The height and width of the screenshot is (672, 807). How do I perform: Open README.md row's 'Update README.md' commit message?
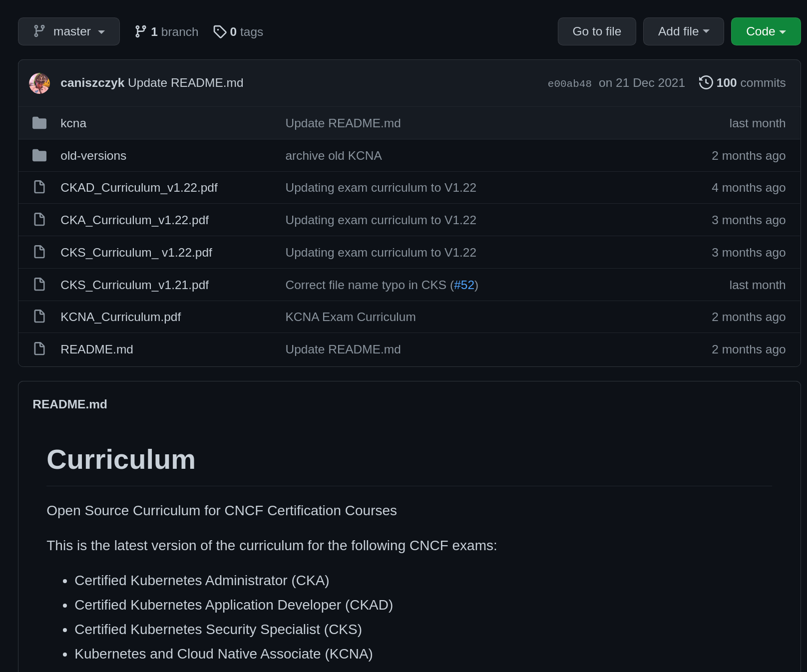coord(343,349)
